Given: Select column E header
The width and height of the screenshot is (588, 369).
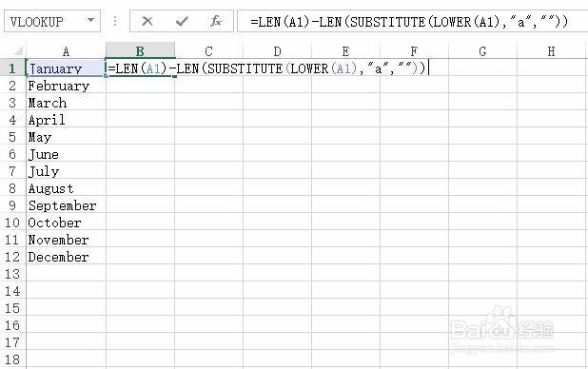Looking at the screenshot, I should [x=345, y=51].
